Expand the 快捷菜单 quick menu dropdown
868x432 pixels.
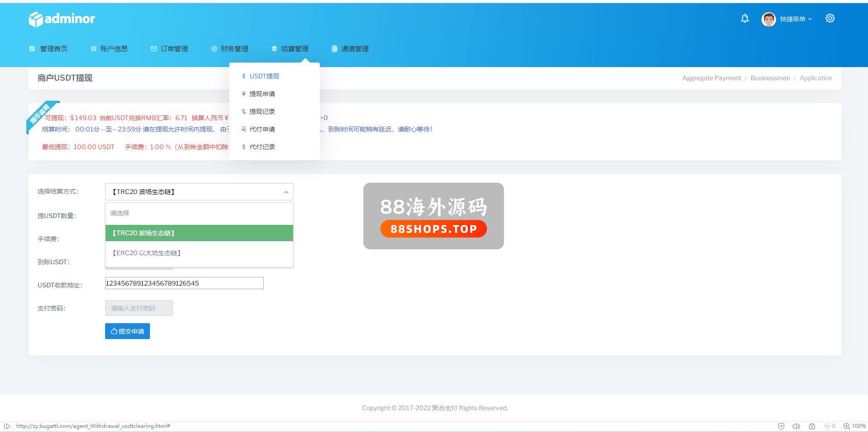click(796, 19)
